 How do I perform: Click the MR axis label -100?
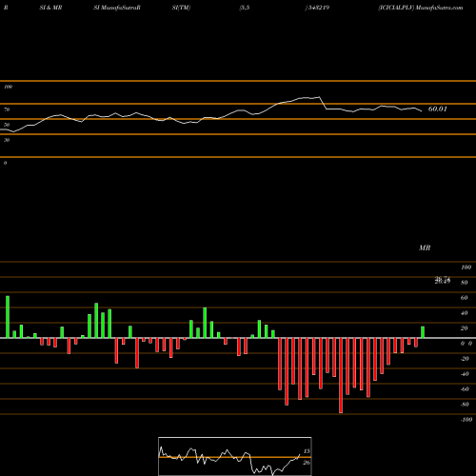466,420
